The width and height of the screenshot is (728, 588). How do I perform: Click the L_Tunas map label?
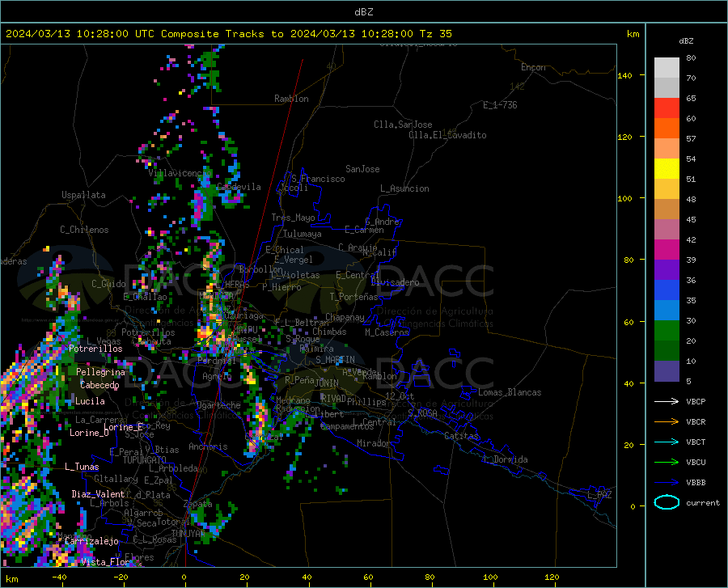click(82, 467)
